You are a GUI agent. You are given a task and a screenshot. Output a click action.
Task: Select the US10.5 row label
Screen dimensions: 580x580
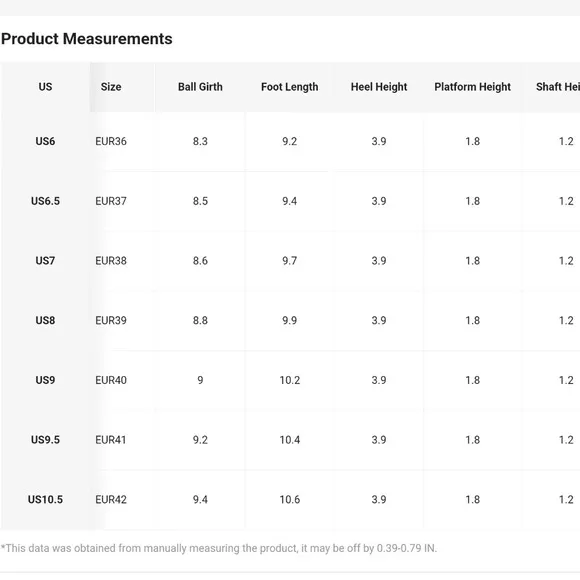tap(45, 500)
